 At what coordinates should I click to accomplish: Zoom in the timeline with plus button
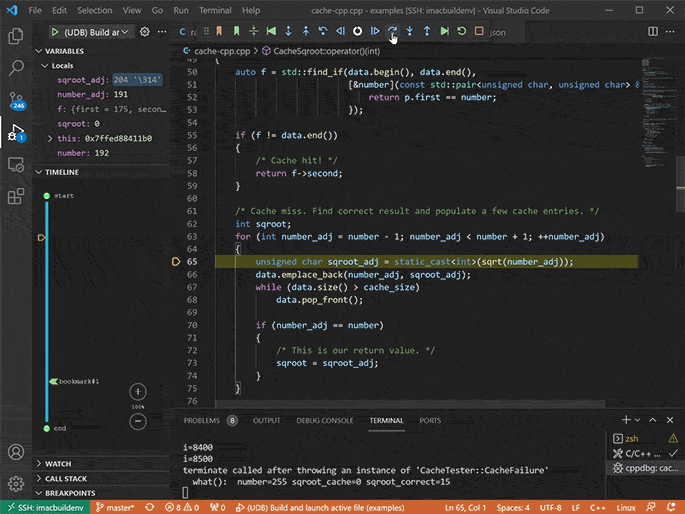click(138, 392)
